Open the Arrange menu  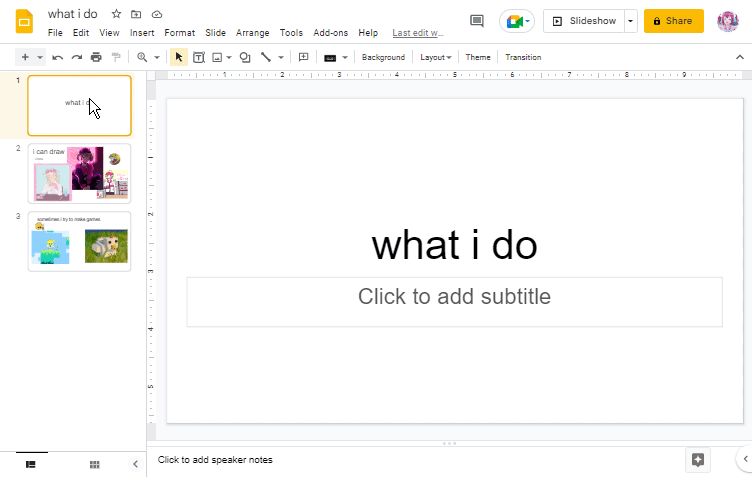[252, 33]
